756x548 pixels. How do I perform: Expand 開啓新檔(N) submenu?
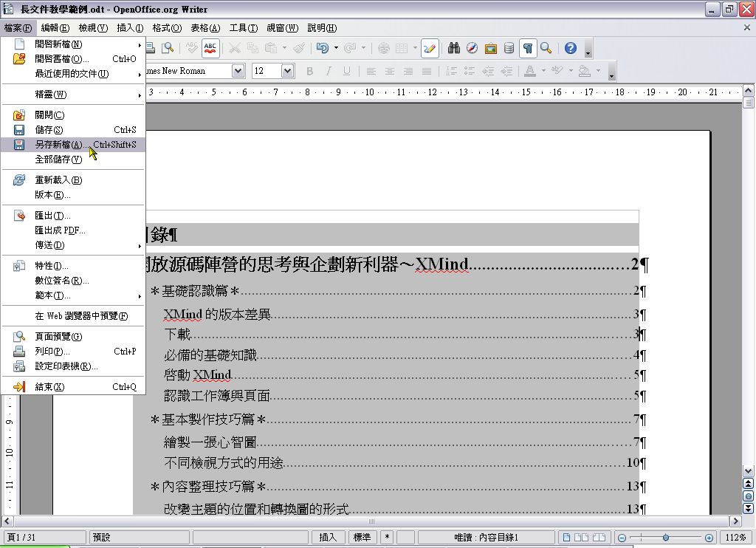click(73, 44)
